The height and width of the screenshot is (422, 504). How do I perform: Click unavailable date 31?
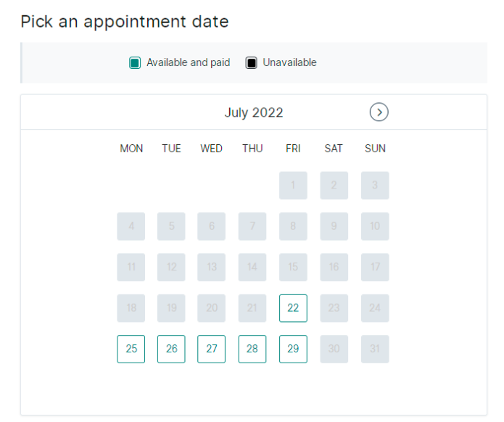coord(375,349)
